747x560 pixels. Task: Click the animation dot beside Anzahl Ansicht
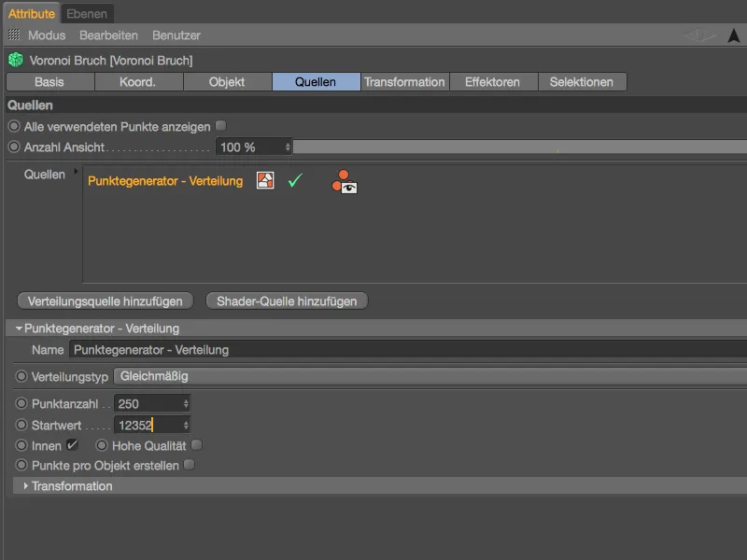click(x=14, y=147)
